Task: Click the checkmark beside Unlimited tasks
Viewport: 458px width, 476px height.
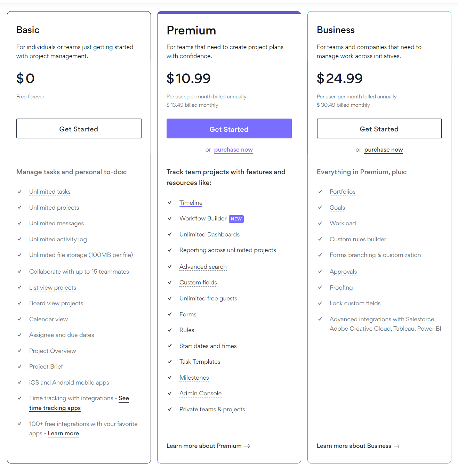Action: pyautogui.click(x=20, y=192)
